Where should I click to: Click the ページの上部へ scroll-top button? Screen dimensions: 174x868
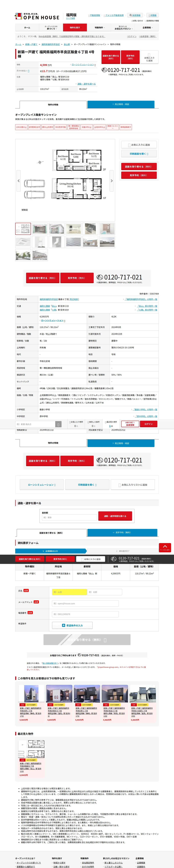point(165,548)
